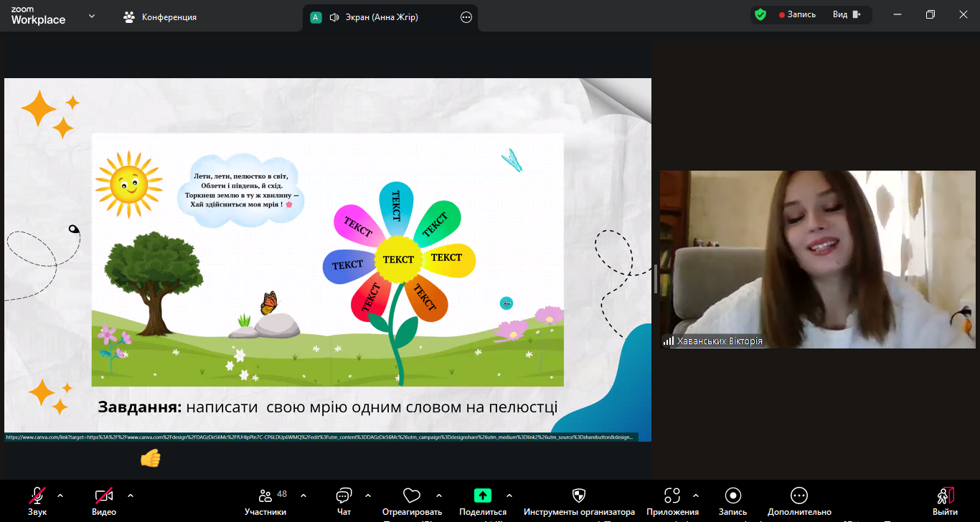Image resolution: width=980 pixels, height=522 pixels.
Task: Click the Завдання task text on slide
Action: point(328,408)
